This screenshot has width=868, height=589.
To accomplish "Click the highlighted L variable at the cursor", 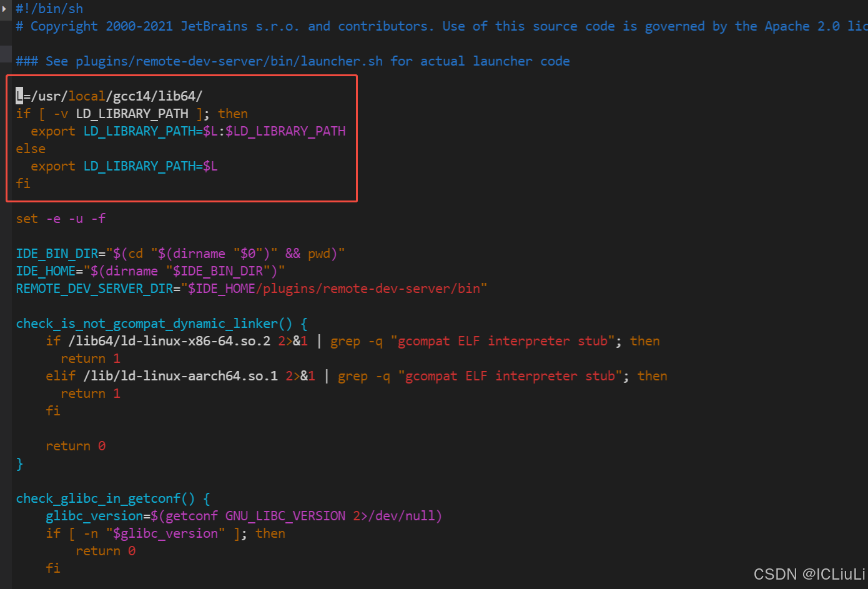I will [19, 96].
